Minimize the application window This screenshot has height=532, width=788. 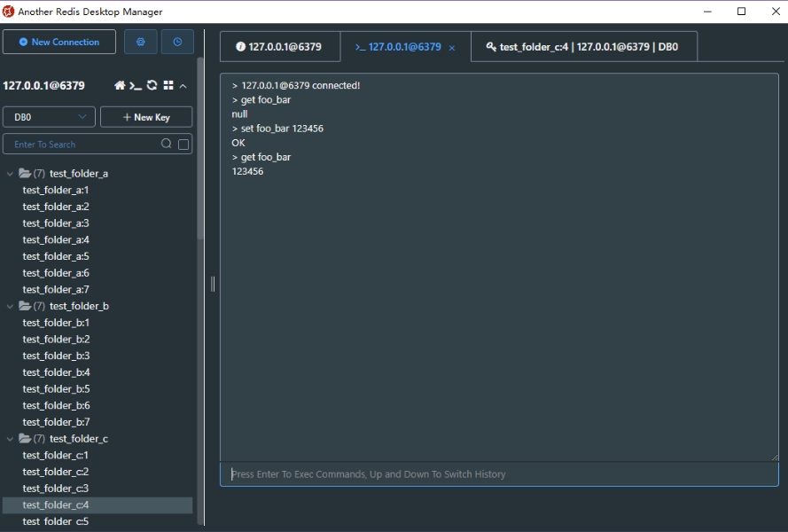click(x=707, y=11)
